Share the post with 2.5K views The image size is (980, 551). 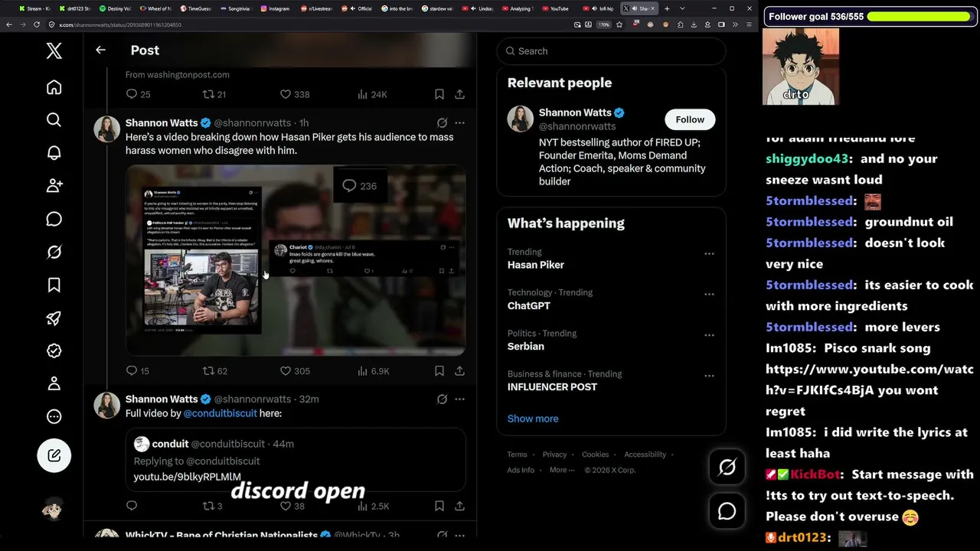pos(459,506)
